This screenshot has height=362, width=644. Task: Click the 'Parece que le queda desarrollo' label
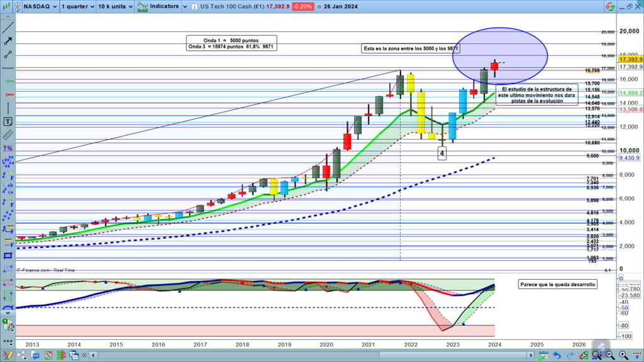point(558,284)
